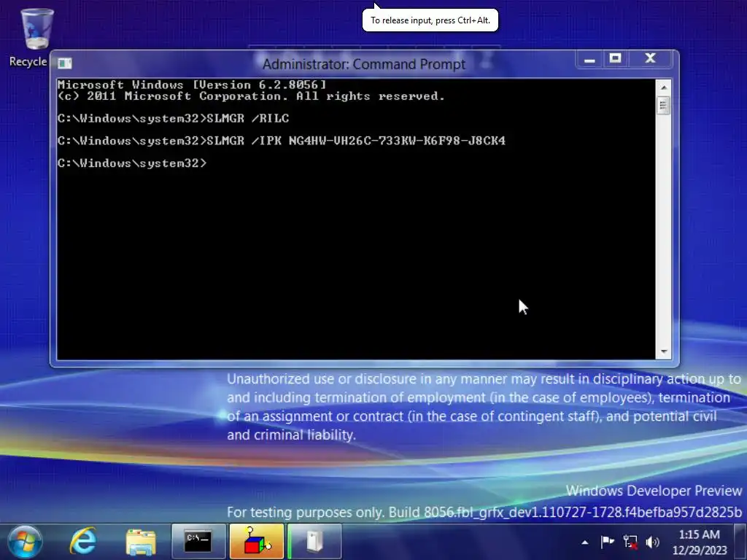Click the text 'SLMGR /RILC' line
This screenshot has height=560, width=747.
248,118
